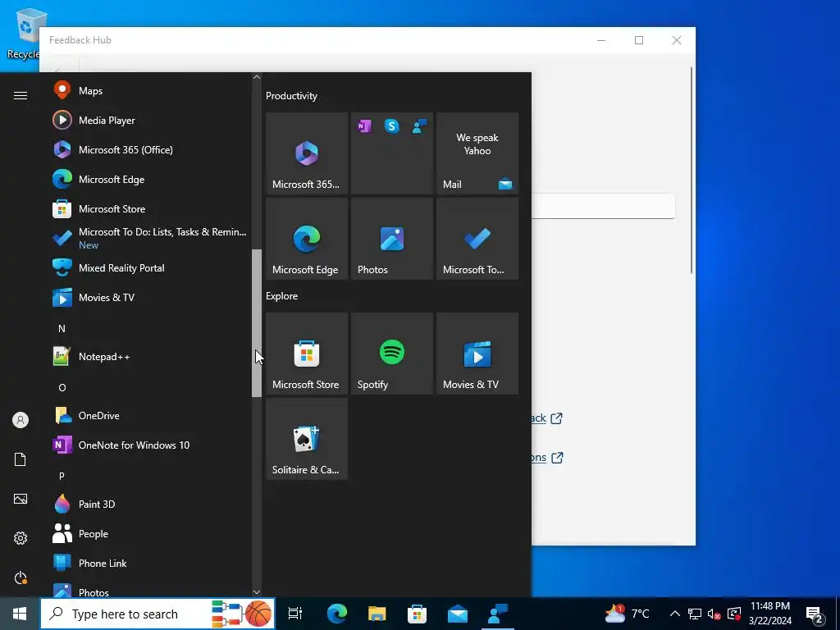Open OneDrive from the app list
The image size is (840, 630).
tap(148, 415)
